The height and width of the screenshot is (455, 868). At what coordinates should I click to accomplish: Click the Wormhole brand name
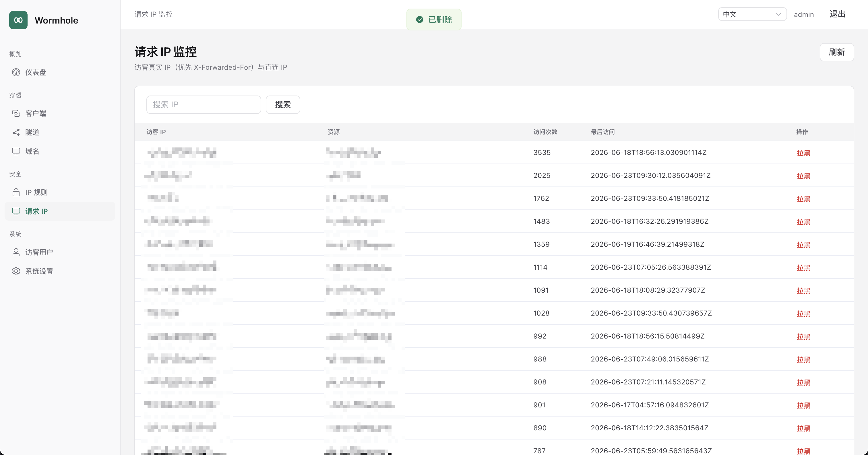point(56,20)
